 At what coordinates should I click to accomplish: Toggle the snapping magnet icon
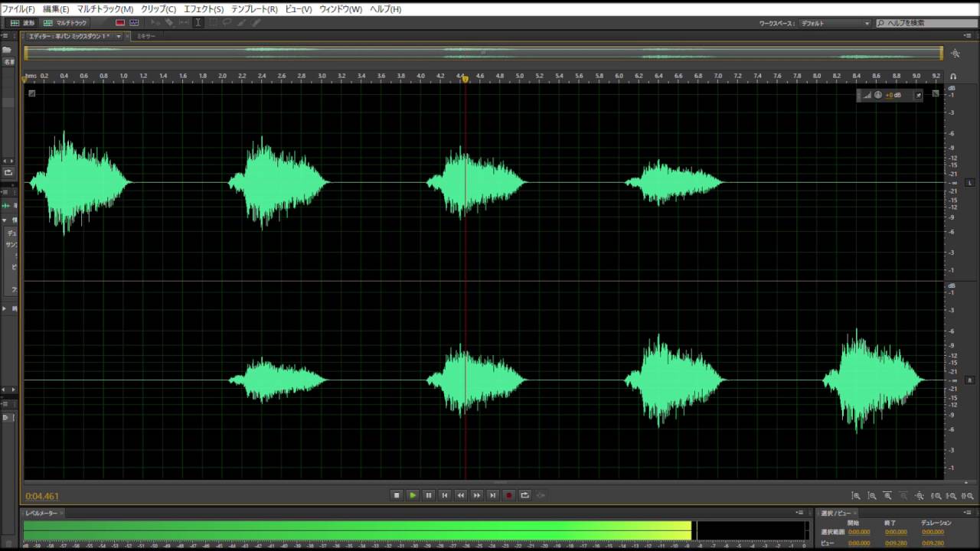pos(953,77)
